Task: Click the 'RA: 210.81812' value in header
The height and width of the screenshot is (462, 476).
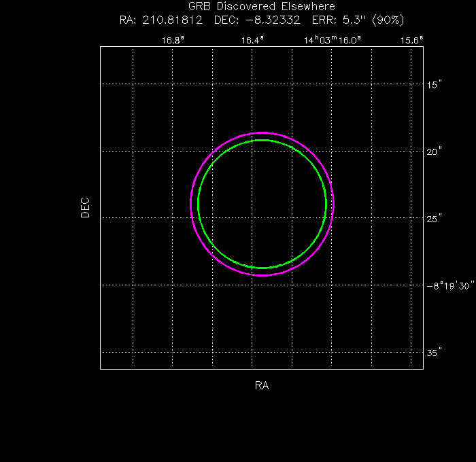Action: click(161, 20)
